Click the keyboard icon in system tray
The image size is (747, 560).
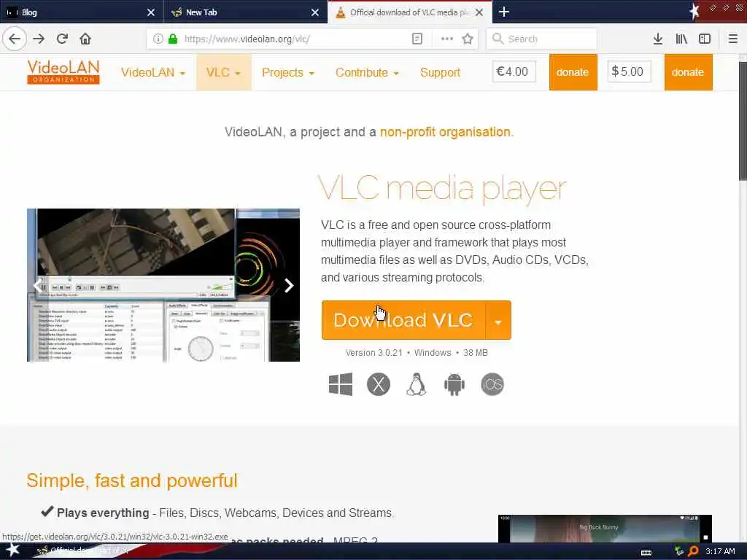646,552
